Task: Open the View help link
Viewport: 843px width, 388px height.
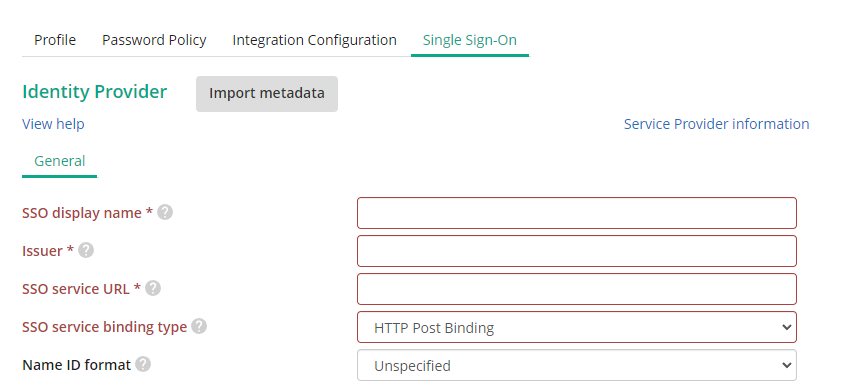Action: pos(53,124)
